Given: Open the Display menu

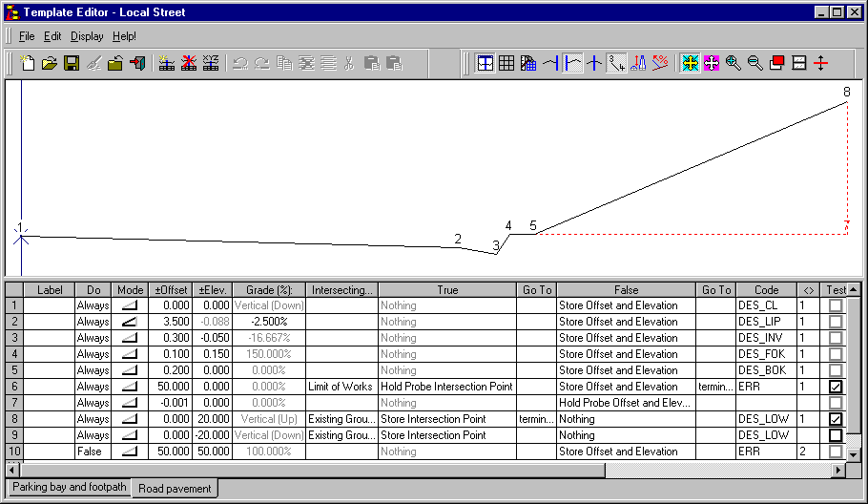Looking at the screenshot, I should point(87,36).
